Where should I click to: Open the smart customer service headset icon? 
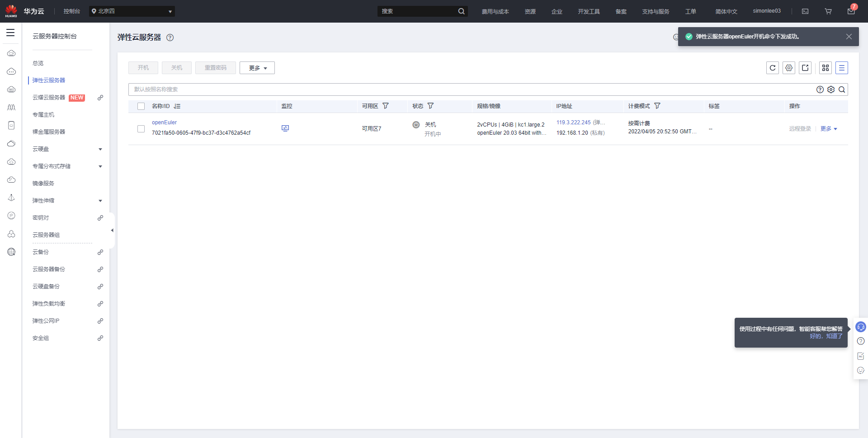click(x=861, y=326)
